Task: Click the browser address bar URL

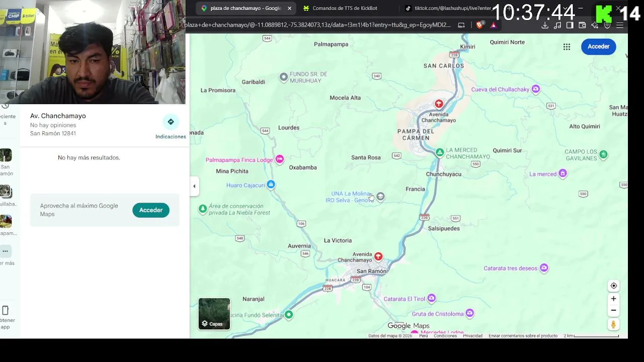Action: click(317, 25)
